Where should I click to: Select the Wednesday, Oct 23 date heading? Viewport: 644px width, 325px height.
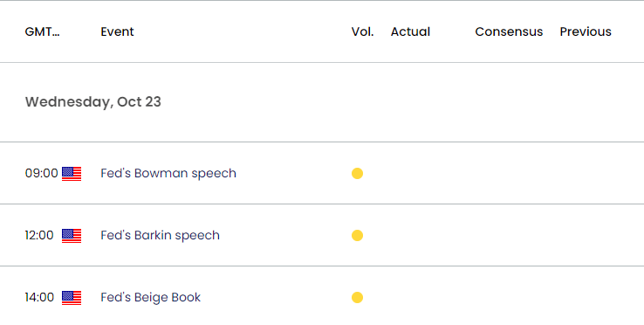pyautogui.click(x=93, y=102)
